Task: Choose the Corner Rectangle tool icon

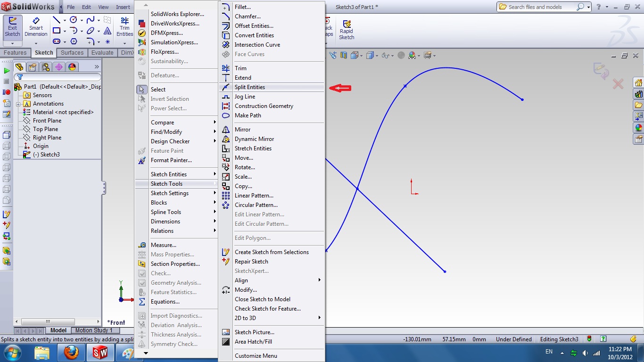Action: [x=56, y=31]
